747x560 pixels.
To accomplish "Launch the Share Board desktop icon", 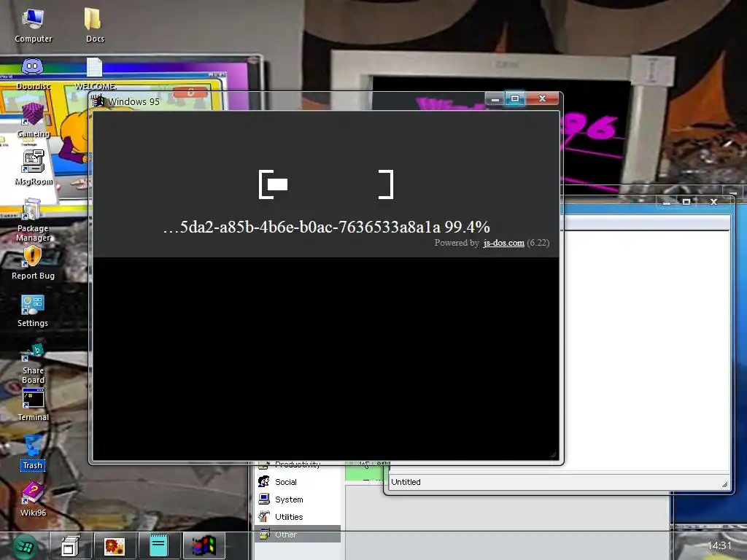I will pyautogui.click(x=33, y=365).
